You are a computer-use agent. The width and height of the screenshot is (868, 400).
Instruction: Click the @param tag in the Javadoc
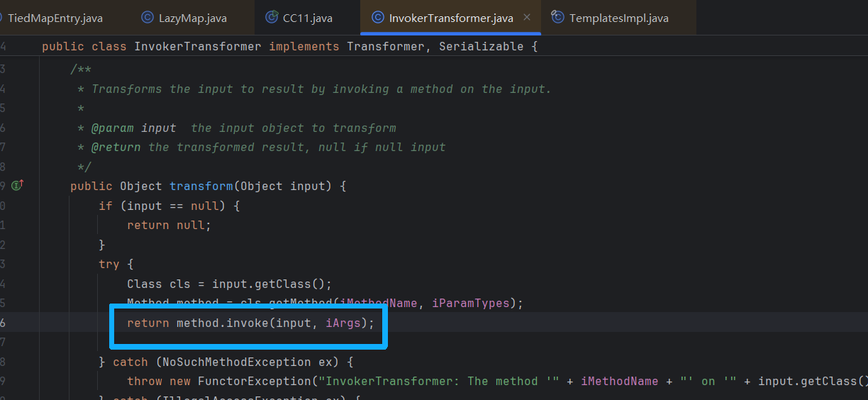[x=113, y=128]
